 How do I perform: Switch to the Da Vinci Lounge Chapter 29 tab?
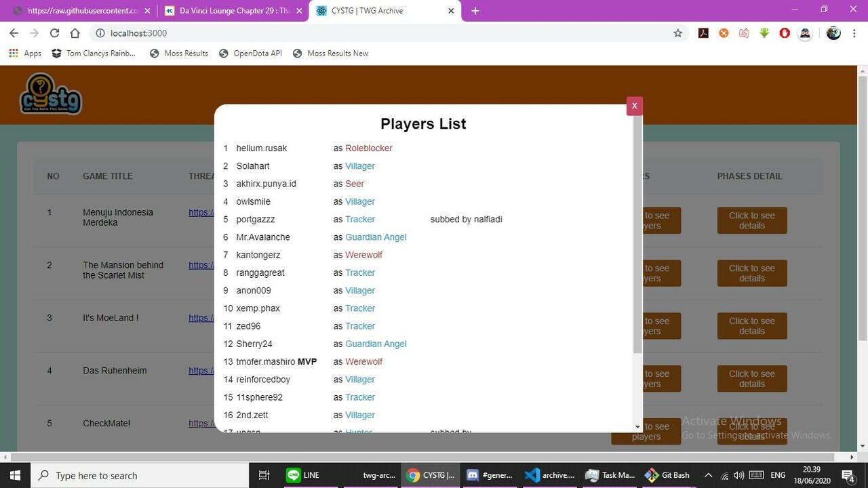(233, 11)
